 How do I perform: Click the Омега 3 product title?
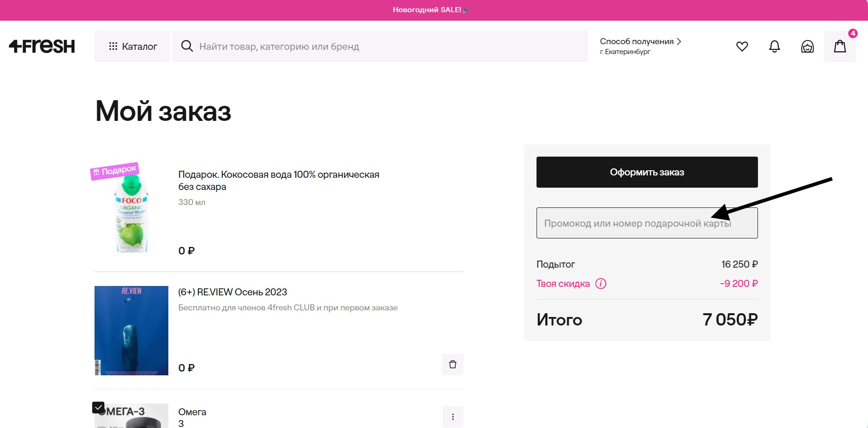click(192, 418)
